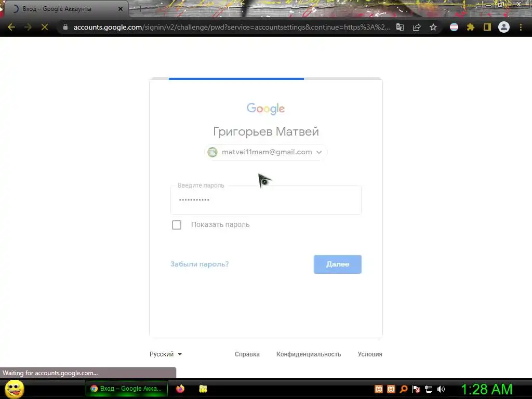
Task: Open the Chrome three-dot menu
Action: click(521, 27)
